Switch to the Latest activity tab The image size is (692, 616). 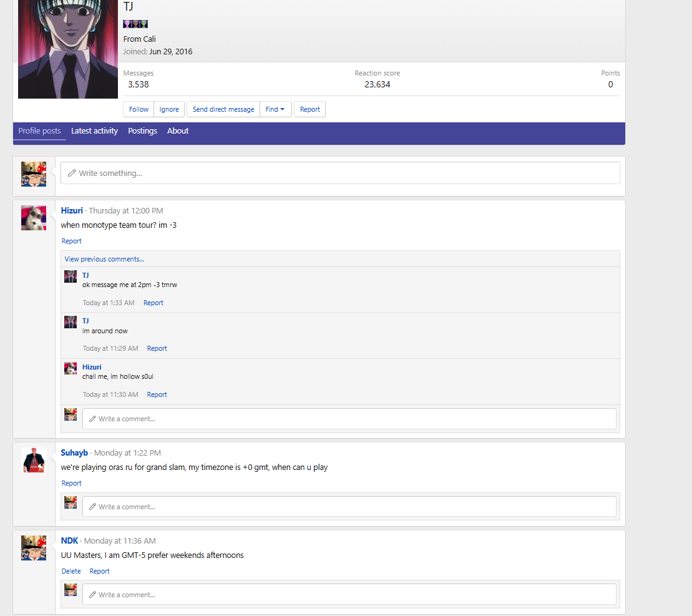point(94,131)
